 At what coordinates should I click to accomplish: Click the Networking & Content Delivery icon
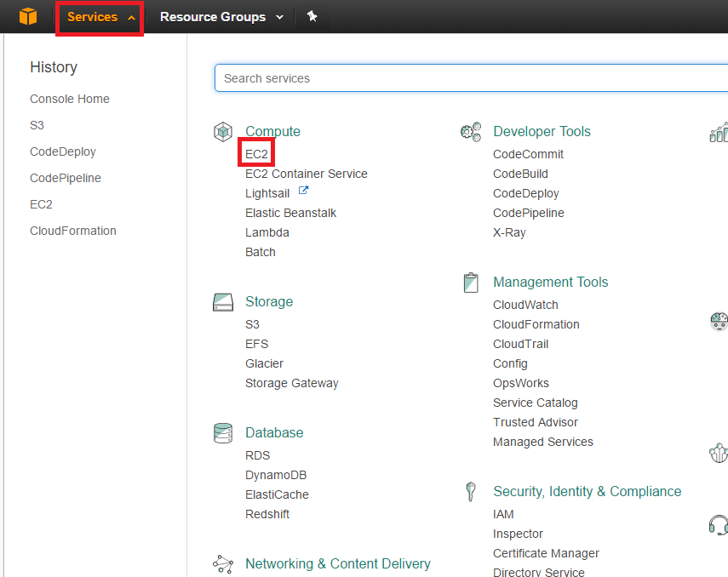click(x=223, y=564)
